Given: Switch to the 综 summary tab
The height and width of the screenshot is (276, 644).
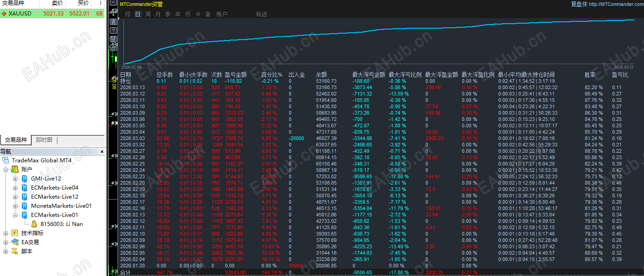Looking at the screenshot, I should tap(128, 14).
